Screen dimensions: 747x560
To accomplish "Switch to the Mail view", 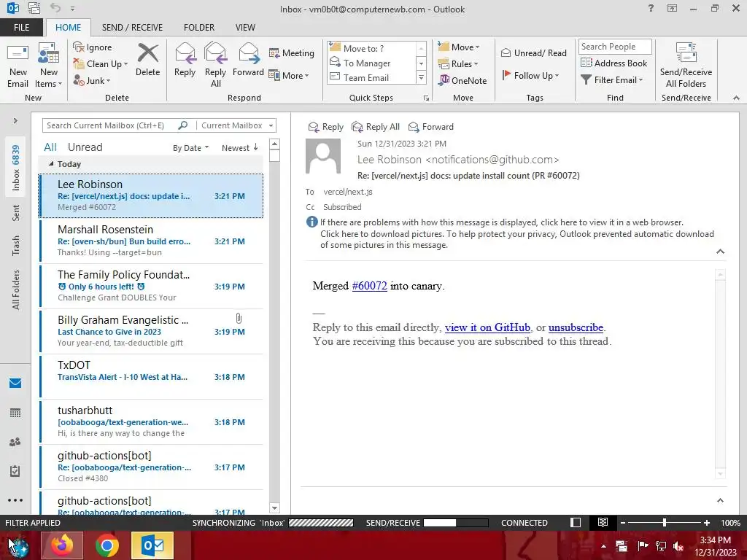I will (x=15, y=384).
